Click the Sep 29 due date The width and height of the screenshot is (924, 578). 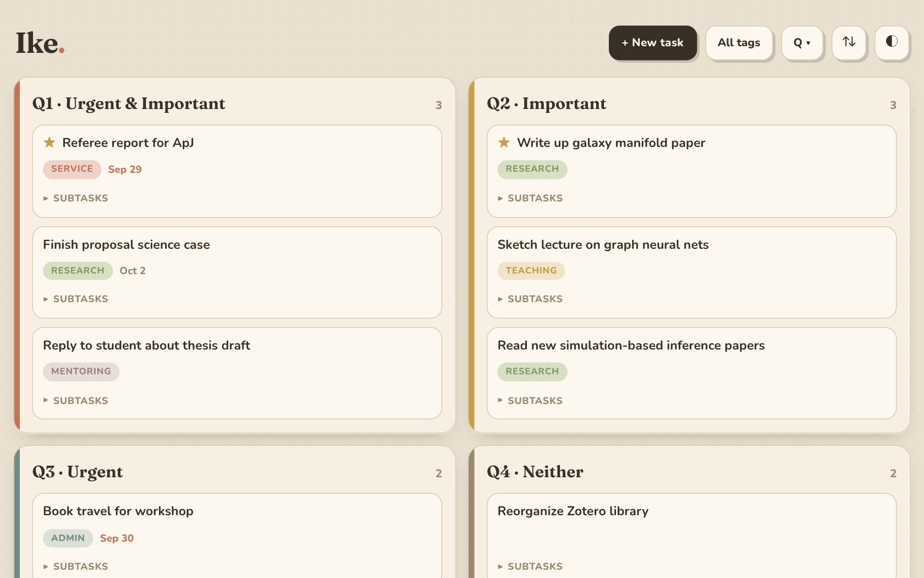tap(125, 170)
